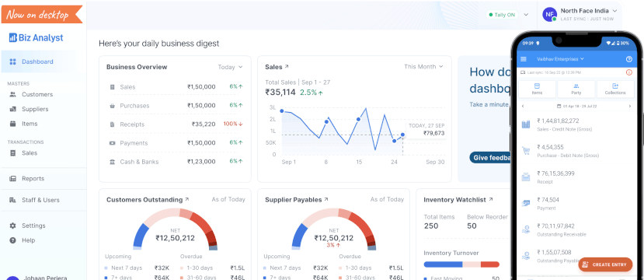Open Items in the sidebar
The height and width of the screenshot is (280, 644).
pos(30,124)
